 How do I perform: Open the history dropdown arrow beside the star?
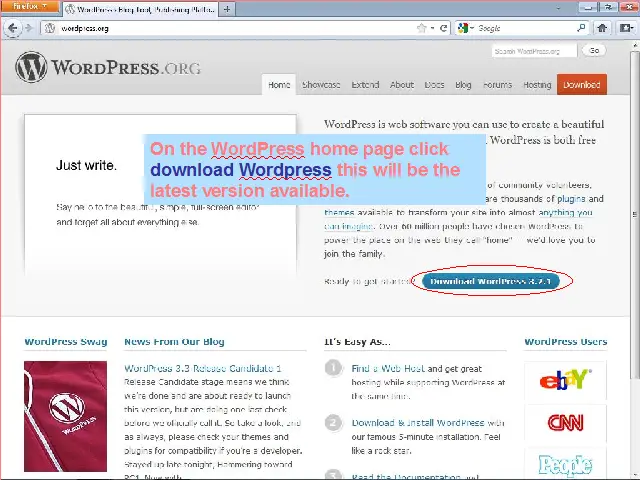(x=432, y=28)
